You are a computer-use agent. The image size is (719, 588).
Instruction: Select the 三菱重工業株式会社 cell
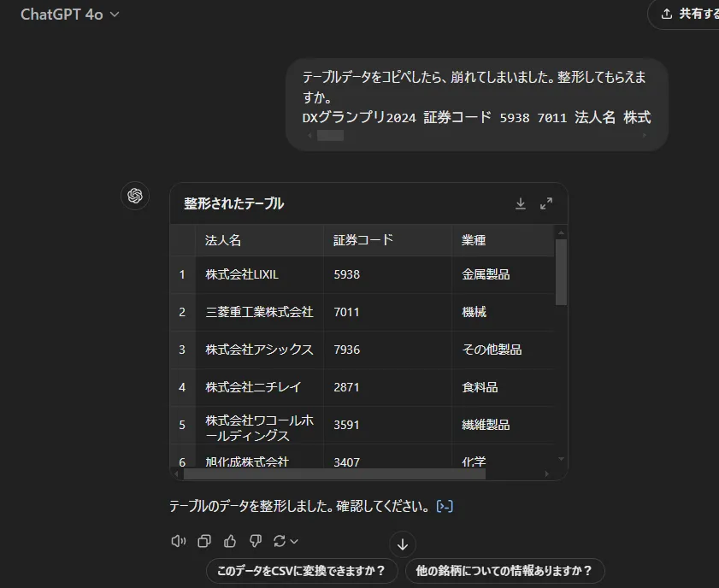[260, 312]
